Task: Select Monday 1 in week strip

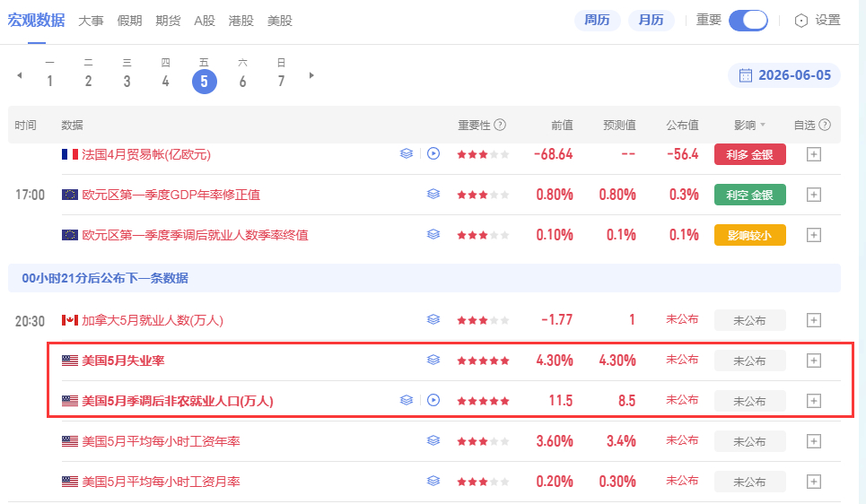Action: (x=49, y=81)
